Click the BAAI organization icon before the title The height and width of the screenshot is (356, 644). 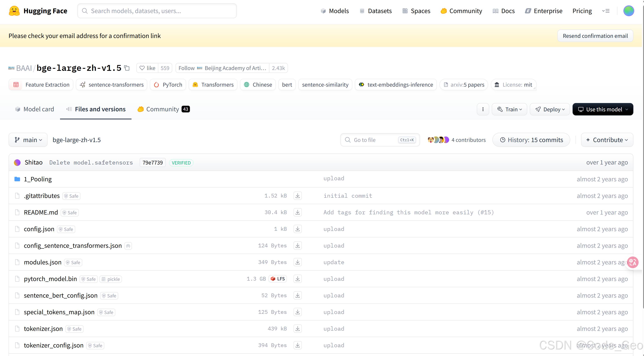point(11,68)
